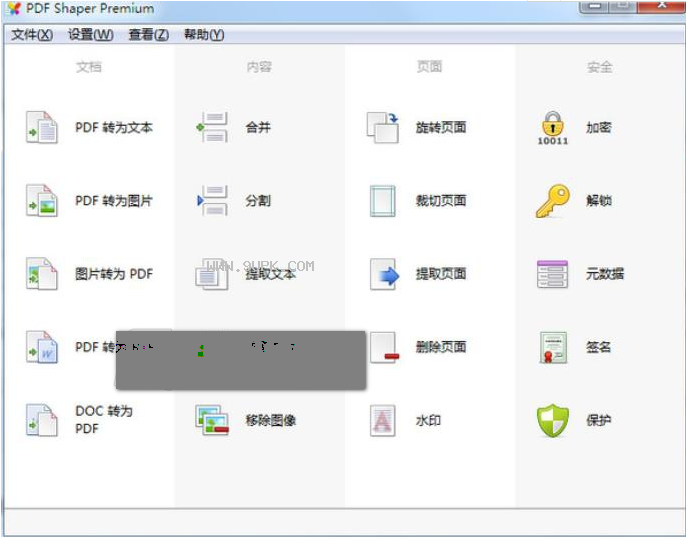The width and height of the screenshot is (686, 537).
Task: Click the 移除图像 icon
Action: click(212, 420)
